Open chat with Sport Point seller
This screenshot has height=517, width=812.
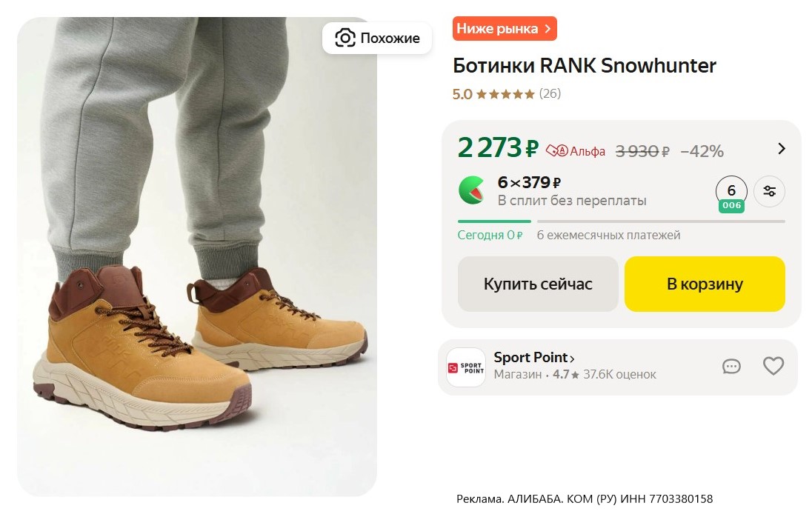731,367
